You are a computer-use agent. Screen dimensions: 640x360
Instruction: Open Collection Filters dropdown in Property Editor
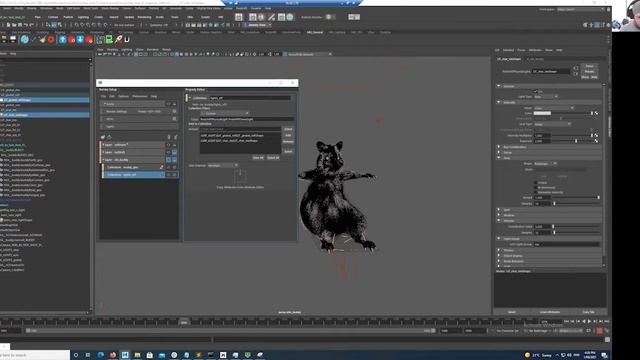tap(224, 113)
